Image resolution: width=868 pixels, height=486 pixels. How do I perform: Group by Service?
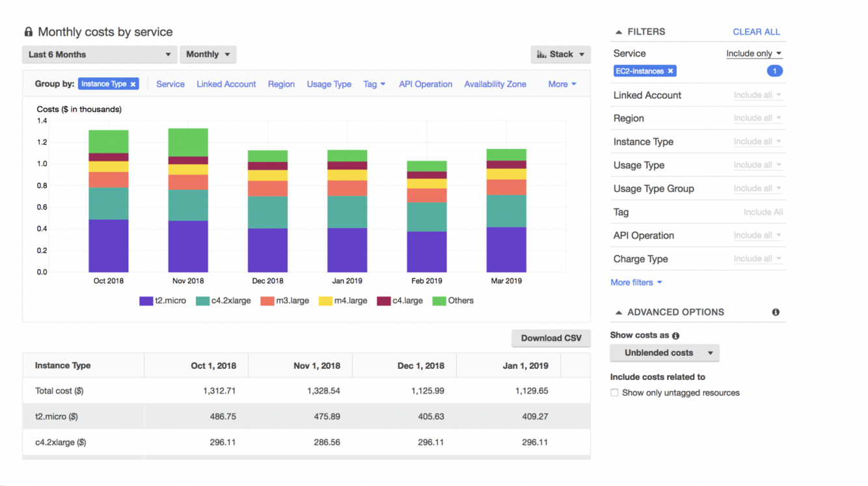point(170,84)
